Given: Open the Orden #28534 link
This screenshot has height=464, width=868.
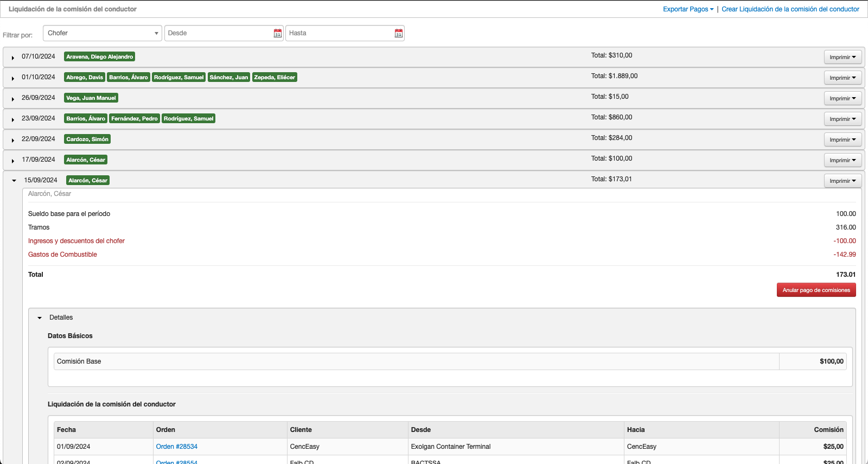Looking at the screenshot, I should point(176,447).
